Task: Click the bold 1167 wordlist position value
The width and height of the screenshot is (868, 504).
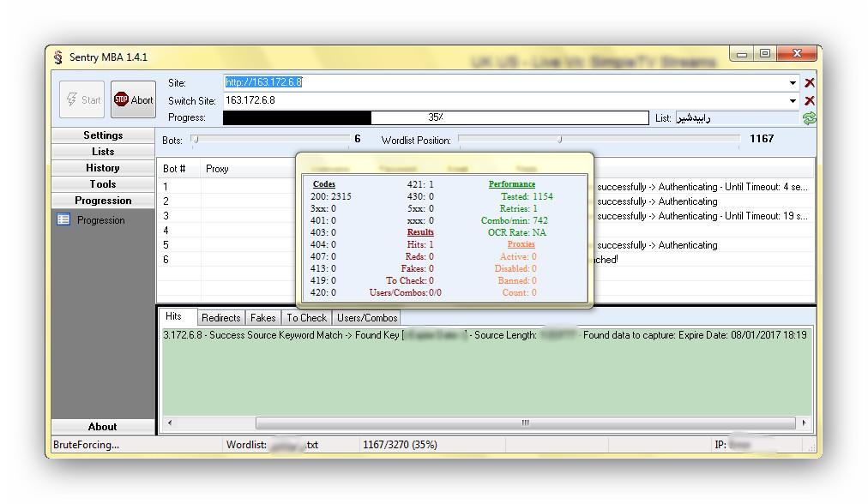Action: pyautogui.click(x=761, y=139)
